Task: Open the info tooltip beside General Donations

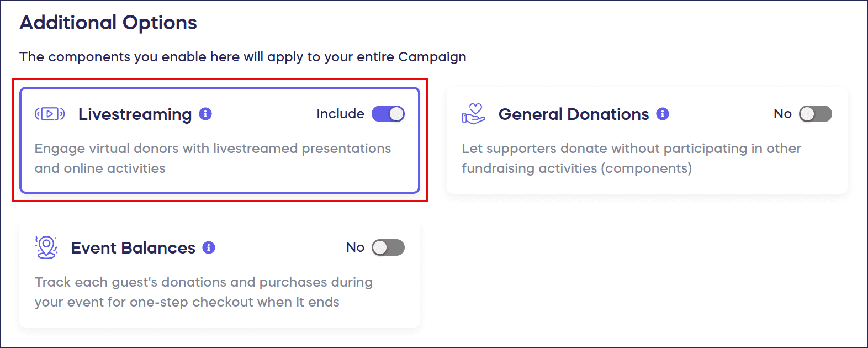Action: 663,114
